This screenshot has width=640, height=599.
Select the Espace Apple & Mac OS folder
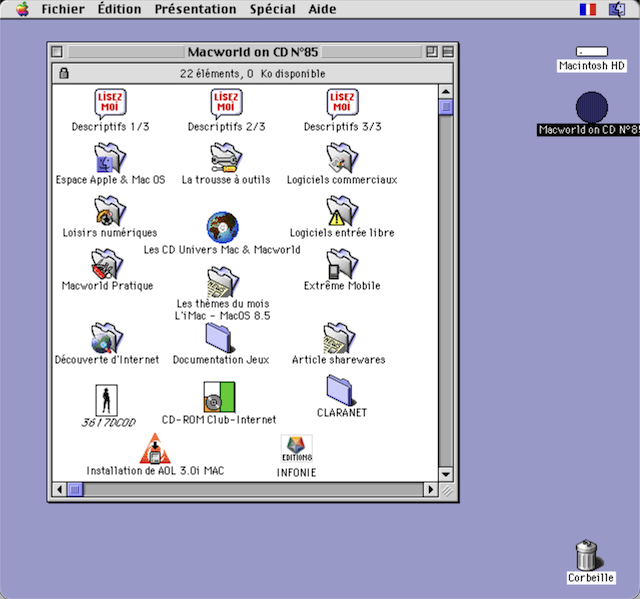coord(110,158)
